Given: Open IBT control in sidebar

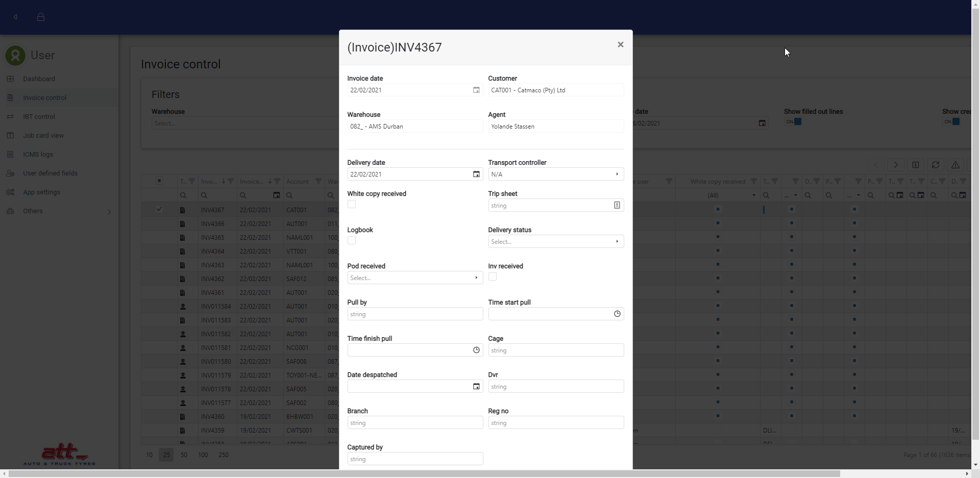Looking at the screenshot, I should [39, 117].
